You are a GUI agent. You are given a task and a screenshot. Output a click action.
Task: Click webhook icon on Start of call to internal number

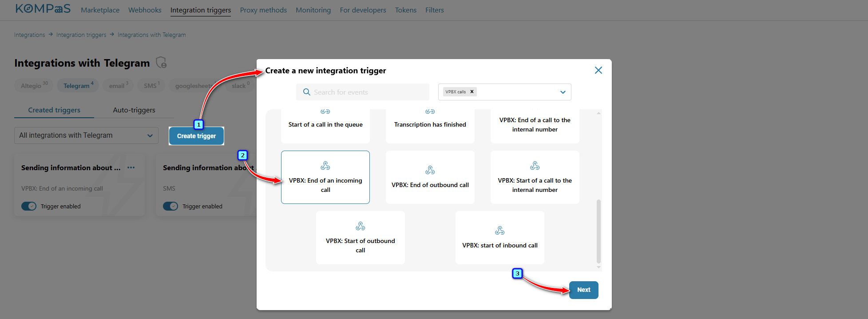coord(535,166)
